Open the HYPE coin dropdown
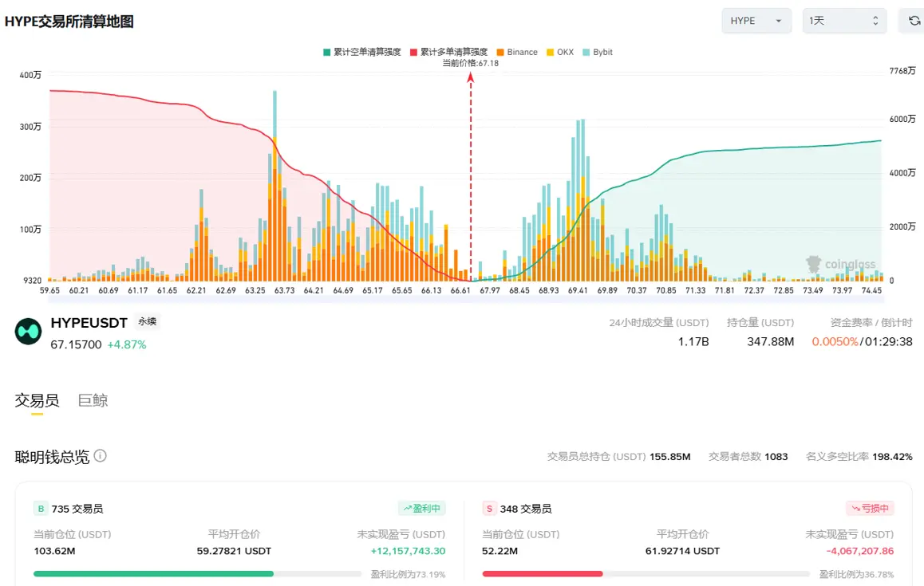 [x=756, y=21]
